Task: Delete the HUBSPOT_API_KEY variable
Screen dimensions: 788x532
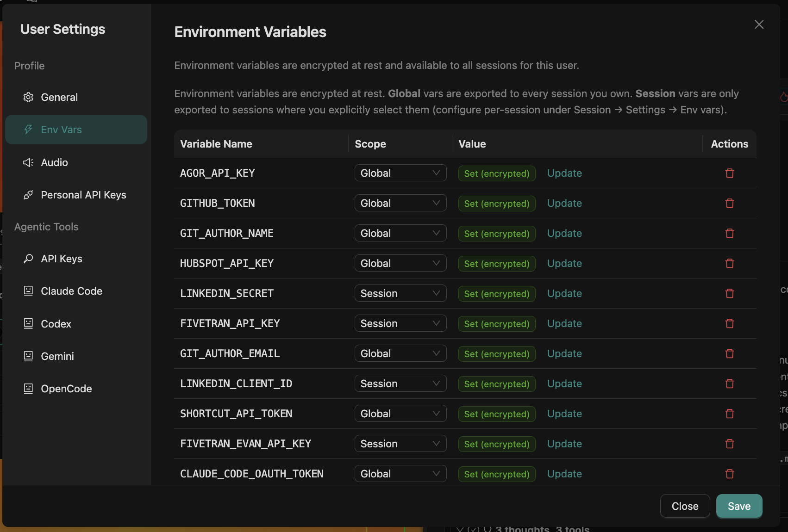Action: coord(730,263)
